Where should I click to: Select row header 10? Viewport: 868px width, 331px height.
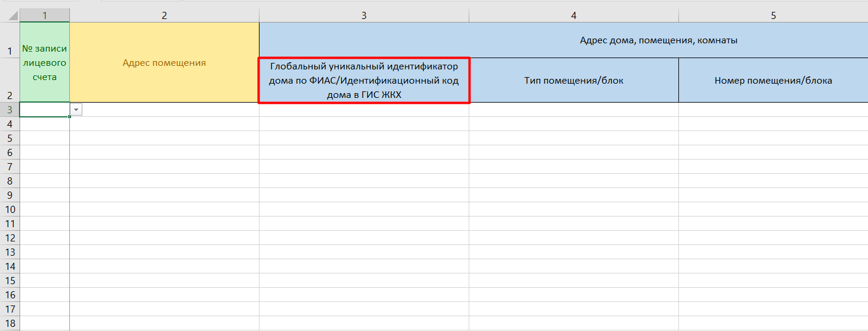coord(9,209)
